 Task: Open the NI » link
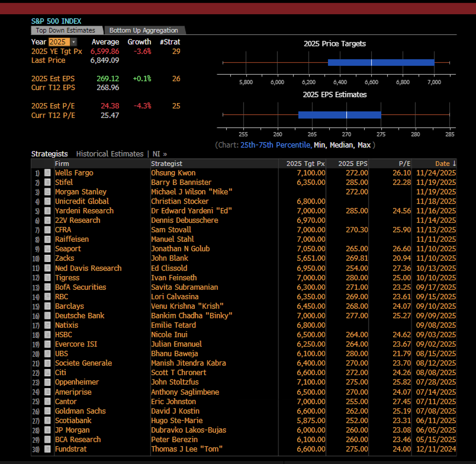pyautogui.click(x=160, y=154)
